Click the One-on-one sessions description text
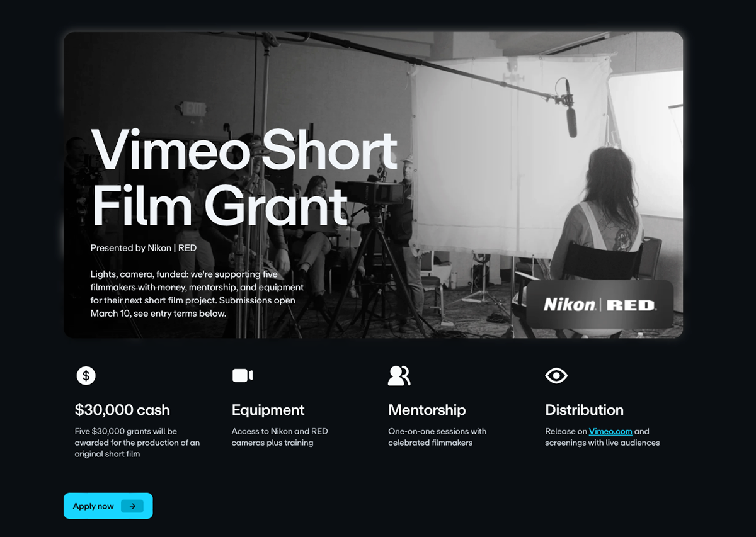 click(x=437, y=437)
